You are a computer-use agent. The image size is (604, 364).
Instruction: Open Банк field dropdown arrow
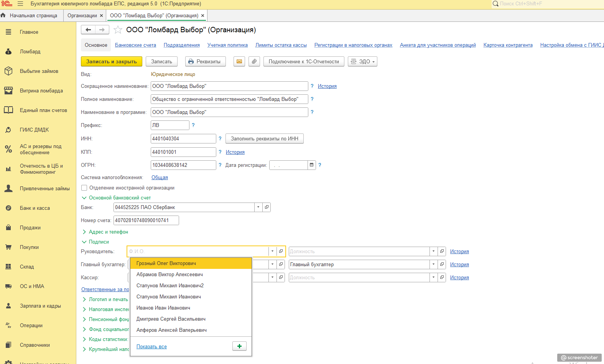point(258,208)
